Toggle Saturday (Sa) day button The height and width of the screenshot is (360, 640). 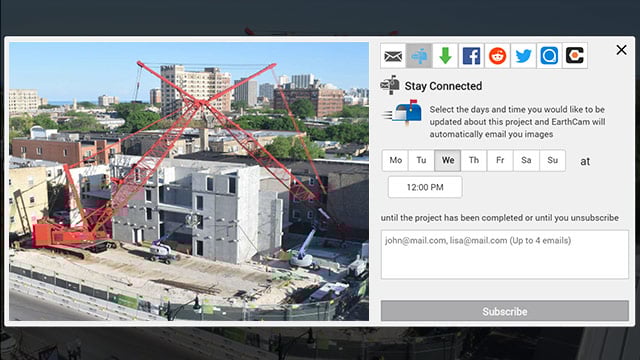526,160
